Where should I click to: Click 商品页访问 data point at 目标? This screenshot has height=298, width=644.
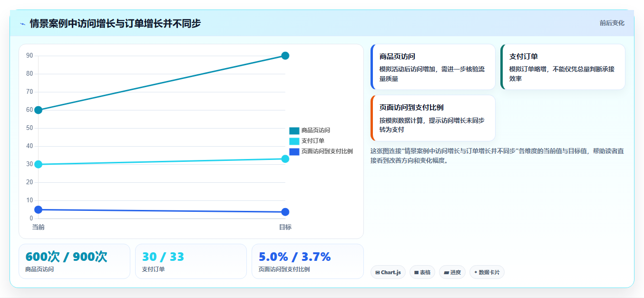coord(285,56)
